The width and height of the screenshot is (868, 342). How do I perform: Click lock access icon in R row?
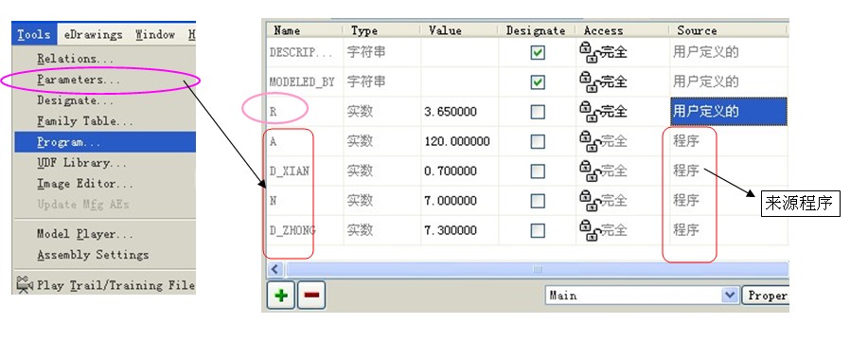click(589, 112)
